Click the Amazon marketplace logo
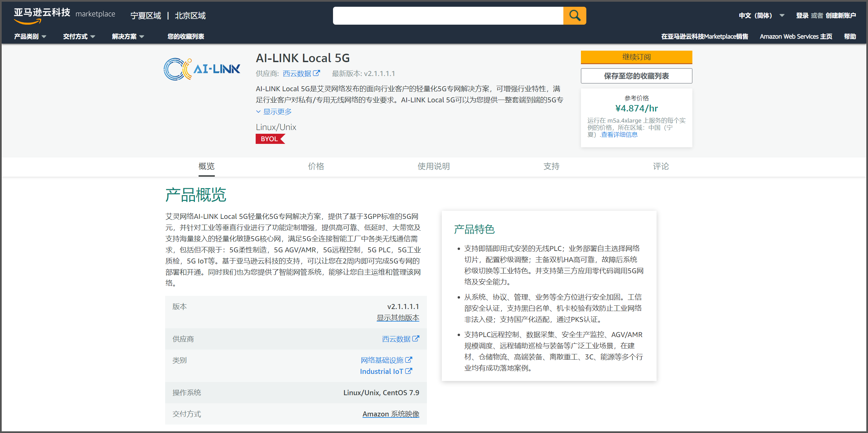Viewport: 868px width, 433px height. 64,16
